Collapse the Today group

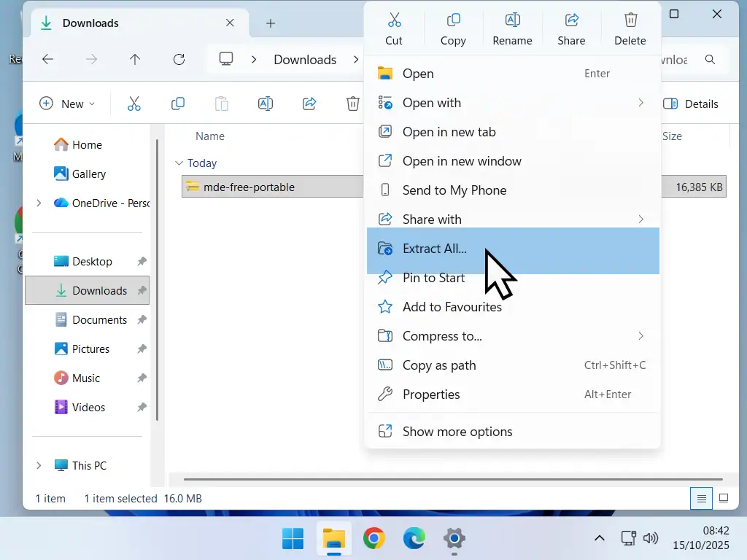click(179, 163)
